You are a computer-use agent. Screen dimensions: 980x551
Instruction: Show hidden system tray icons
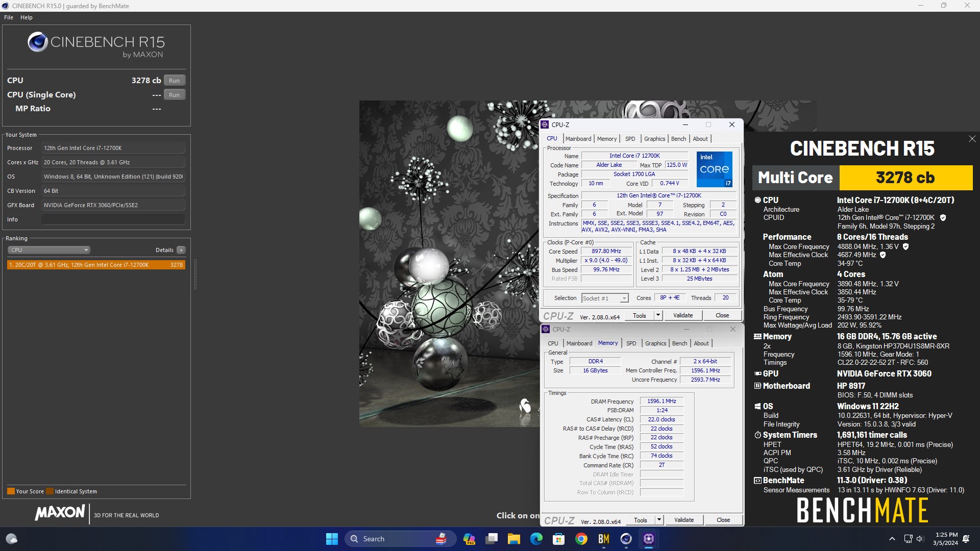click(892, 539)
